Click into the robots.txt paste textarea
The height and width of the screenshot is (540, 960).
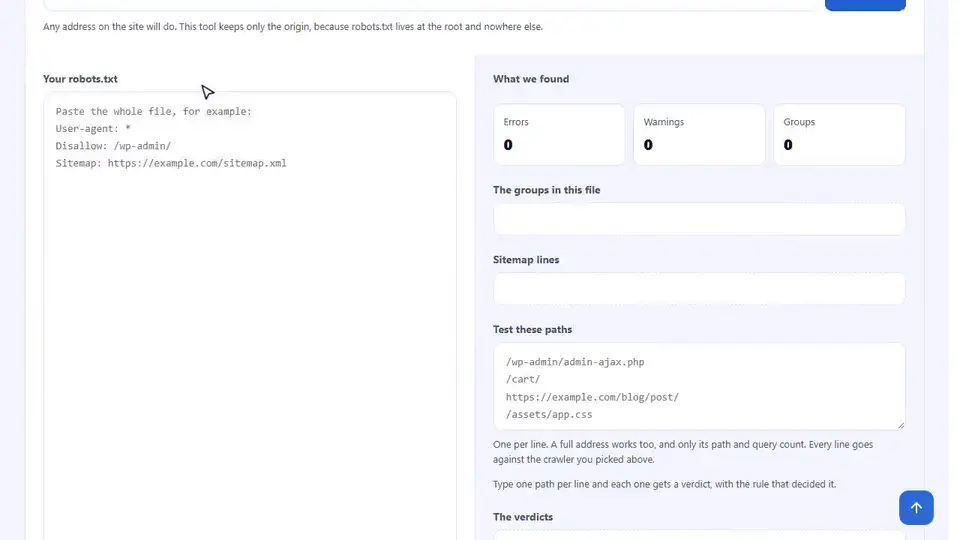(250, 316)
